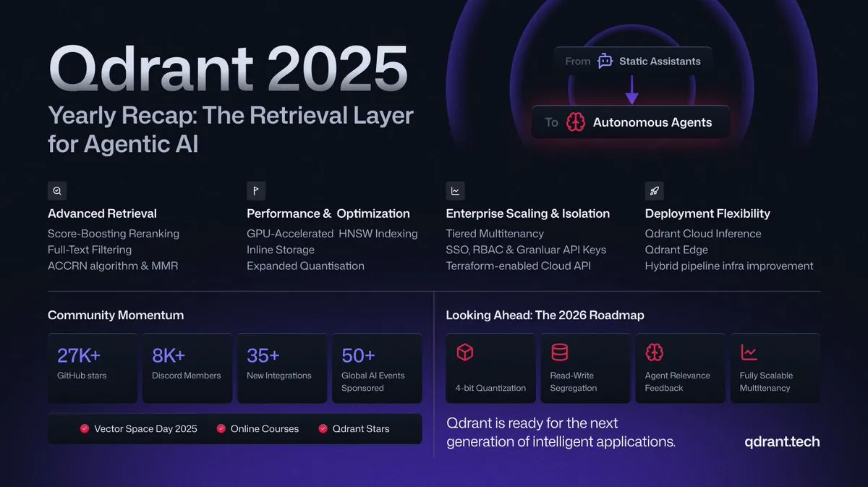Click the 27K+ GitHub stars card
This screenshot has width=868, height=487.
click(x=93, y=368)
